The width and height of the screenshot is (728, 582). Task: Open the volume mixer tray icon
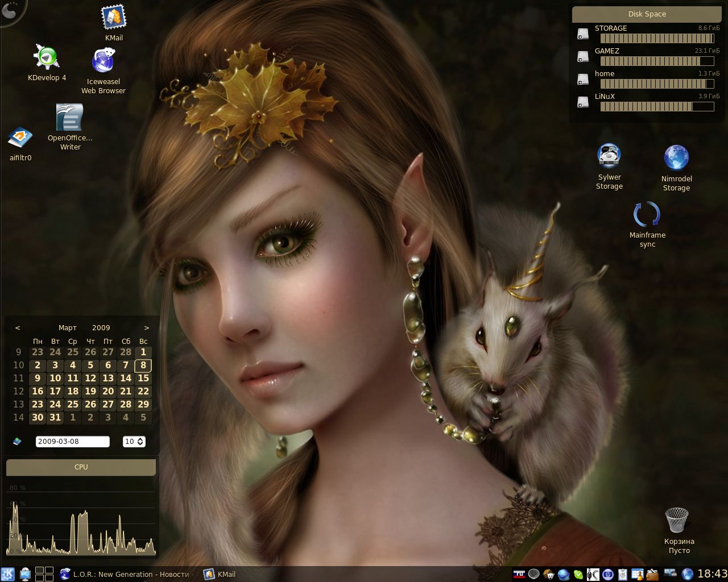533,574
